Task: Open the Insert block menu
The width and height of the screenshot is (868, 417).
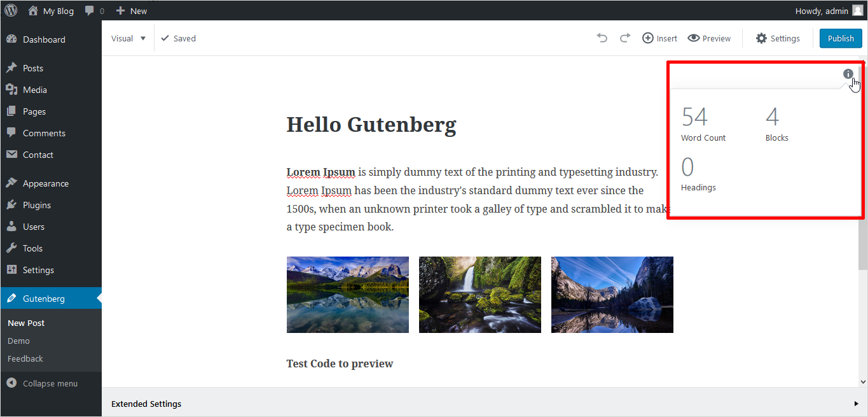Action: click(x=659, y=38)
